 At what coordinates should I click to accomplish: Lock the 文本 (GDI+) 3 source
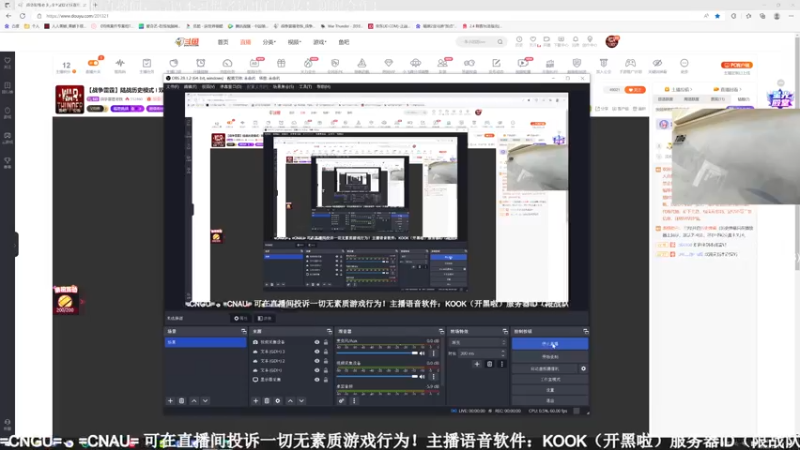pos(326,352)
